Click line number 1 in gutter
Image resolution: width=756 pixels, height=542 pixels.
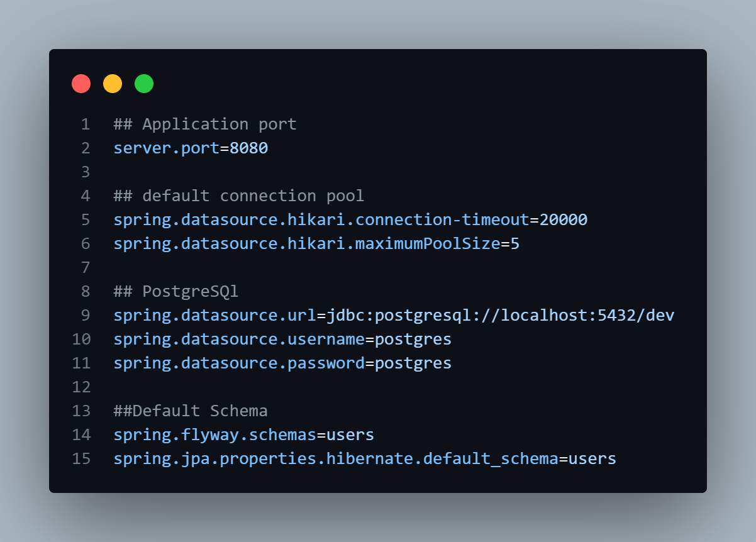[85, 124]
